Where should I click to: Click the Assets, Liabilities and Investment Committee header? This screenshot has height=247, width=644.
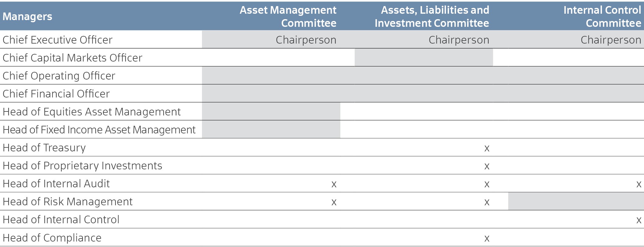click(x=432, y=16)
